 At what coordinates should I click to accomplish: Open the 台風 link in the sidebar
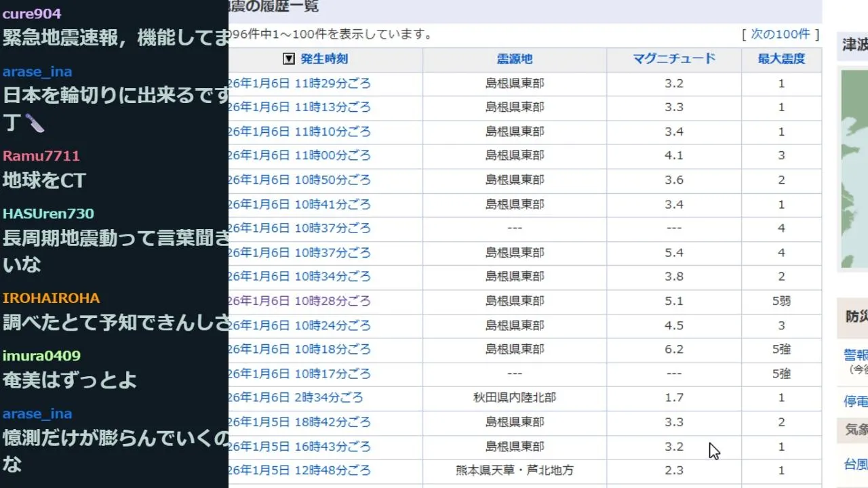(856, 464)
